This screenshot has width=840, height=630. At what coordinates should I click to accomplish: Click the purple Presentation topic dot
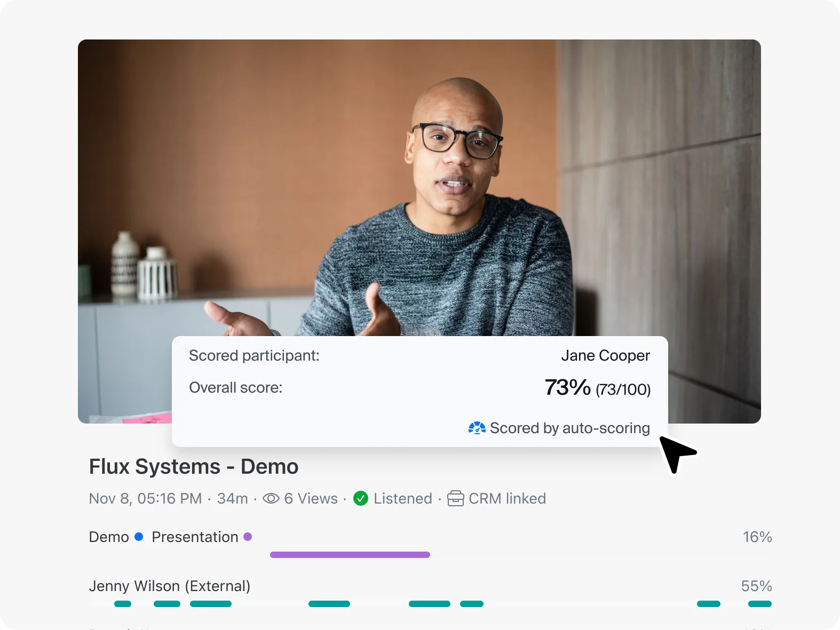point(248,537)
